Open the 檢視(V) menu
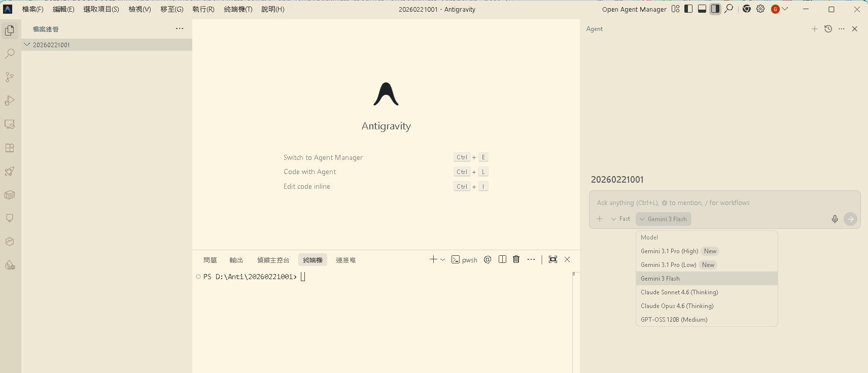The image size is (868, 373). pyautogui.click(x=140, y=9)
